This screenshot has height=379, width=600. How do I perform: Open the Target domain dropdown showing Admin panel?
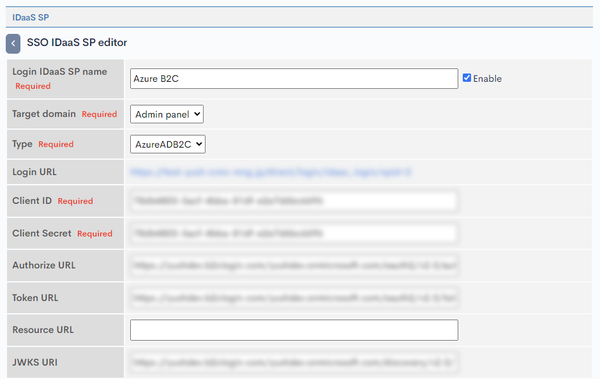pyautogui.click(x=167, y=114)
